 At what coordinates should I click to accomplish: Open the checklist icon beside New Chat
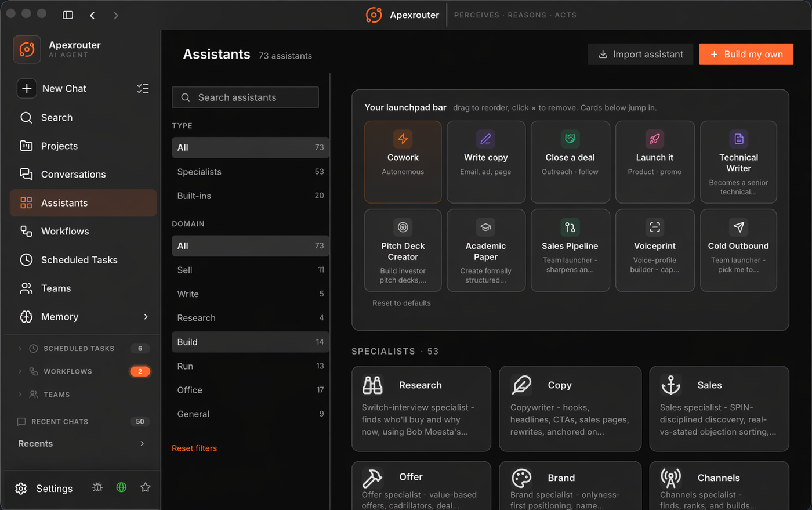click(143, 88)
